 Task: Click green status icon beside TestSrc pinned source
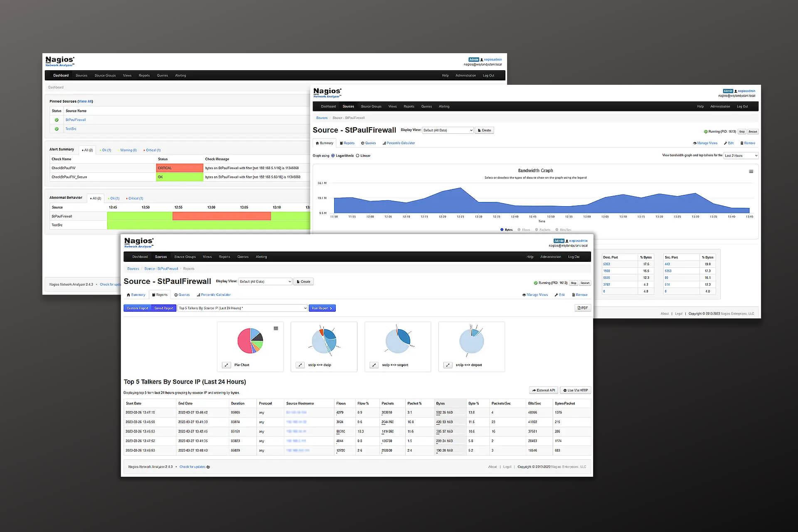[57, 129]
